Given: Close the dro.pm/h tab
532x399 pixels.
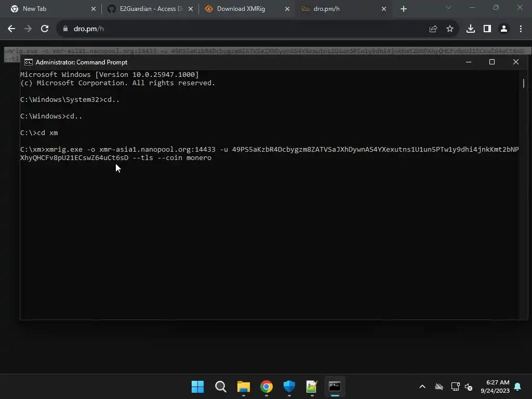Looking at the screenshot, I should coord(384,9).
